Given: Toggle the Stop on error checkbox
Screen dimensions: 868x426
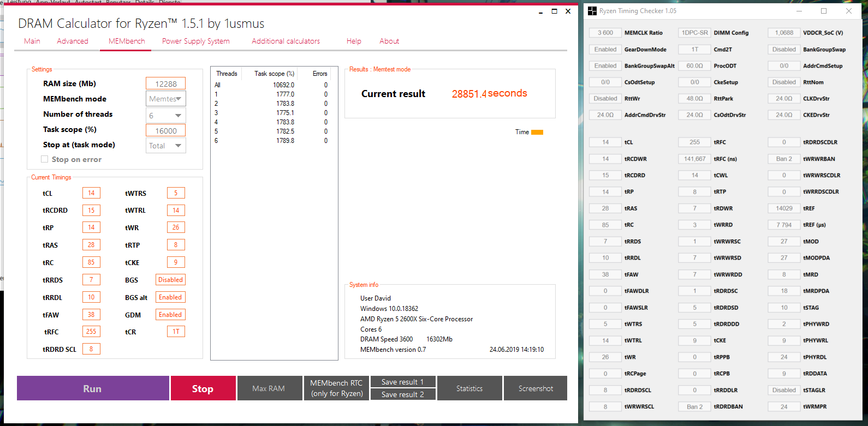Looking at the screenshot, I should (x=45, y=159).
